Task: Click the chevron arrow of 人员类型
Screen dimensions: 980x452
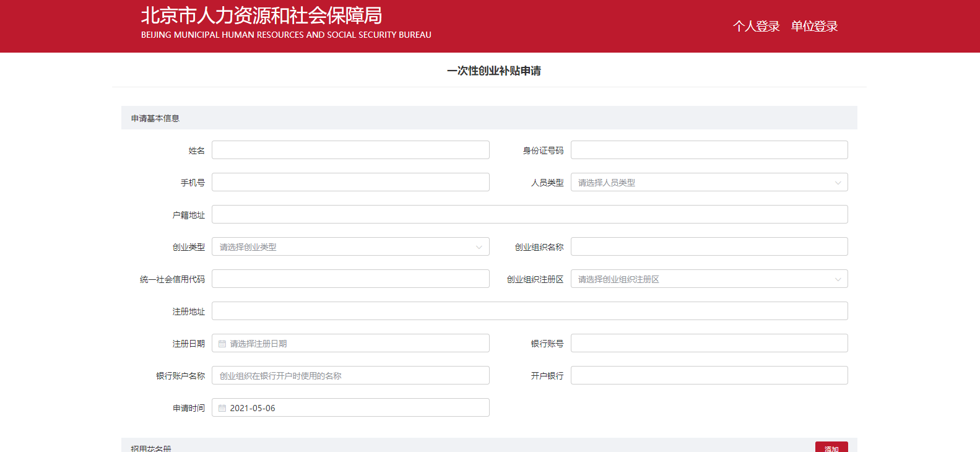Action: [838, 183]
